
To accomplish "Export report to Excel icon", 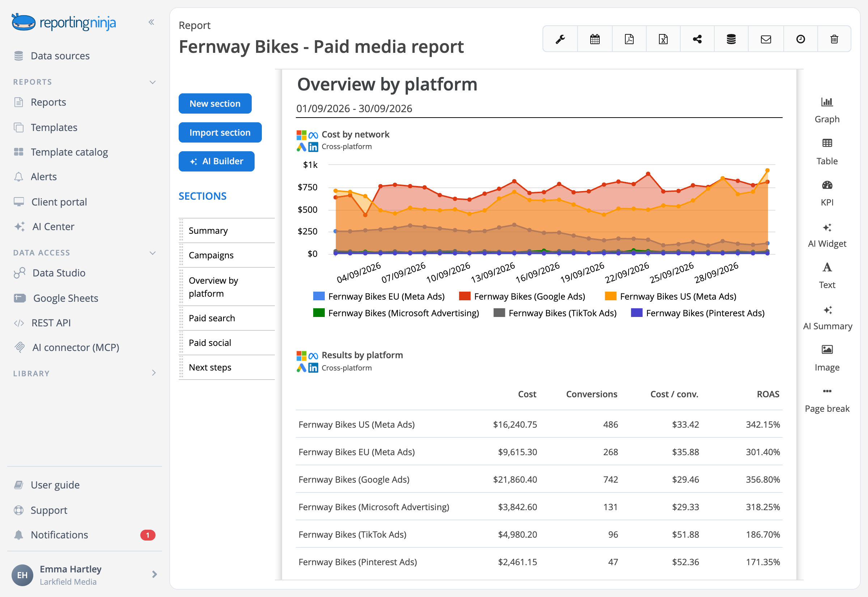I will (663, 39).
